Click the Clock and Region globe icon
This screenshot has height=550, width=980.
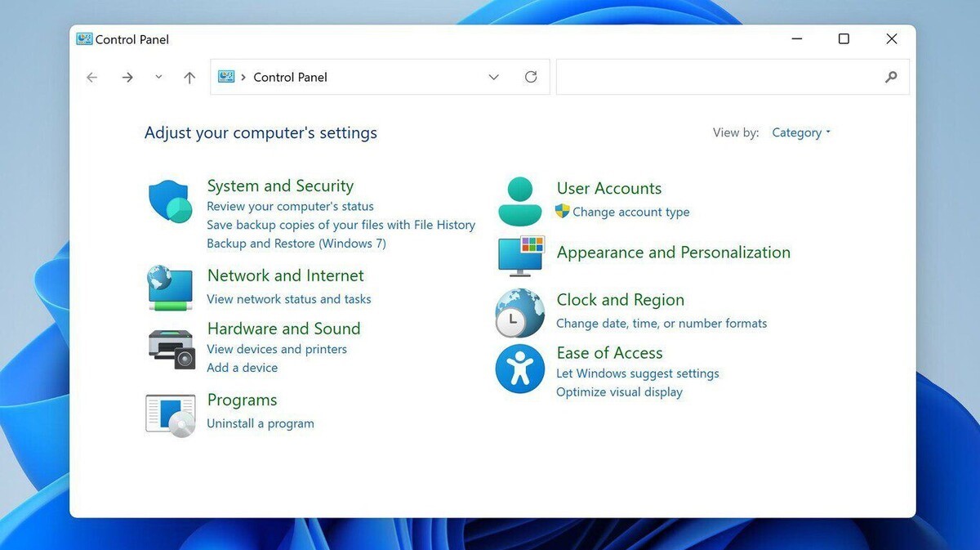click(519, 313)
